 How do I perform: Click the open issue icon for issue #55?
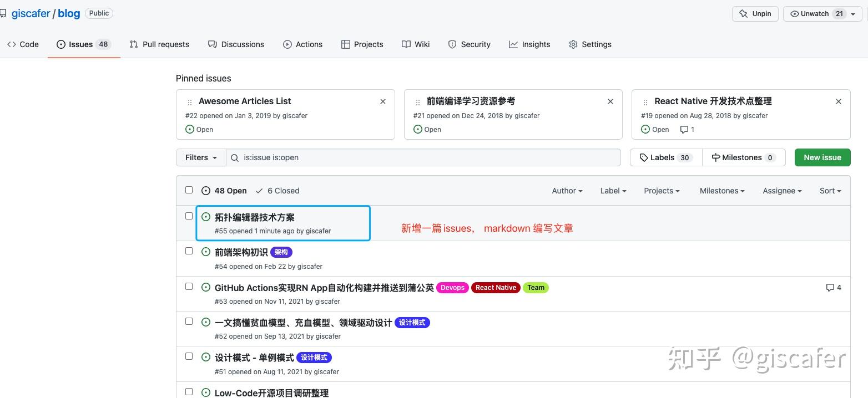tap(206, 217)
